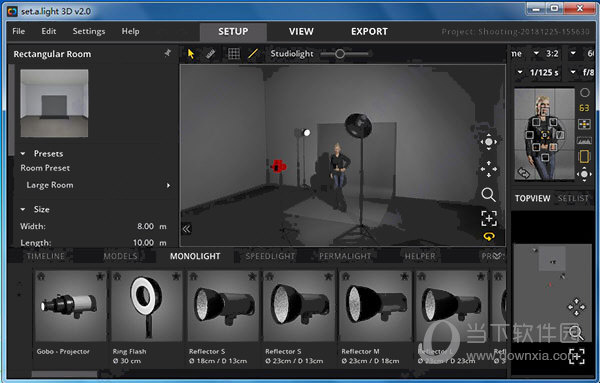This screenshot has width=600, height=383.
Task: Click the yellow reset rotation icon
Action: pos(489,237)
